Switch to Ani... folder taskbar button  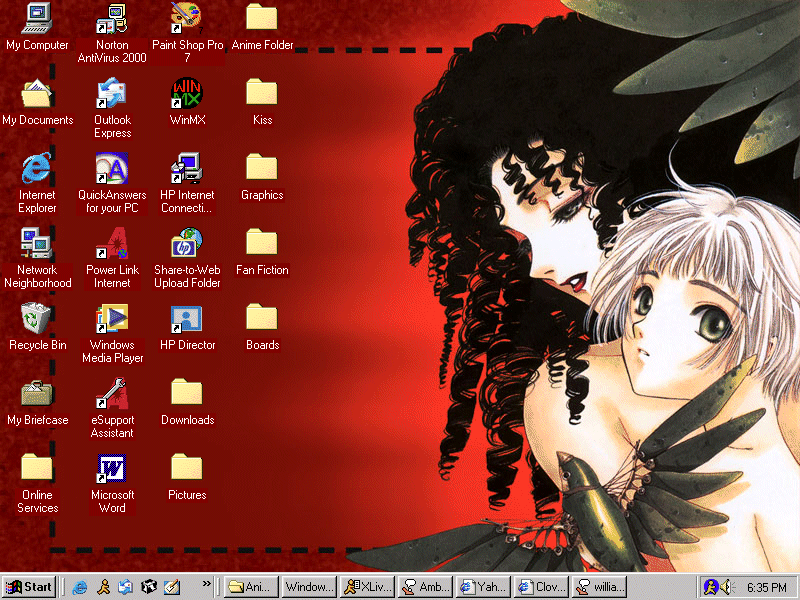(251, 587)
